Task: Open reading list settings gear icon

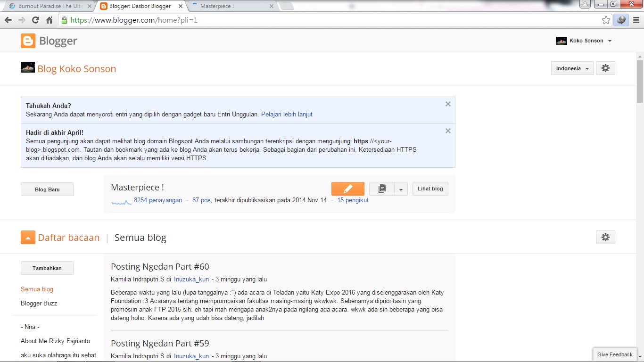Action: pos(606,238)
